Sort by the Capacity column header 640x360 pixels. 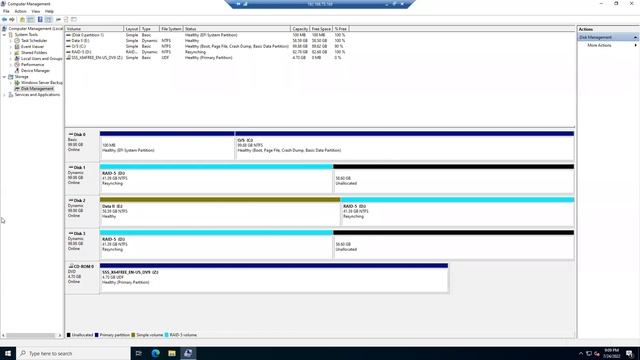[x=300, y=29]
